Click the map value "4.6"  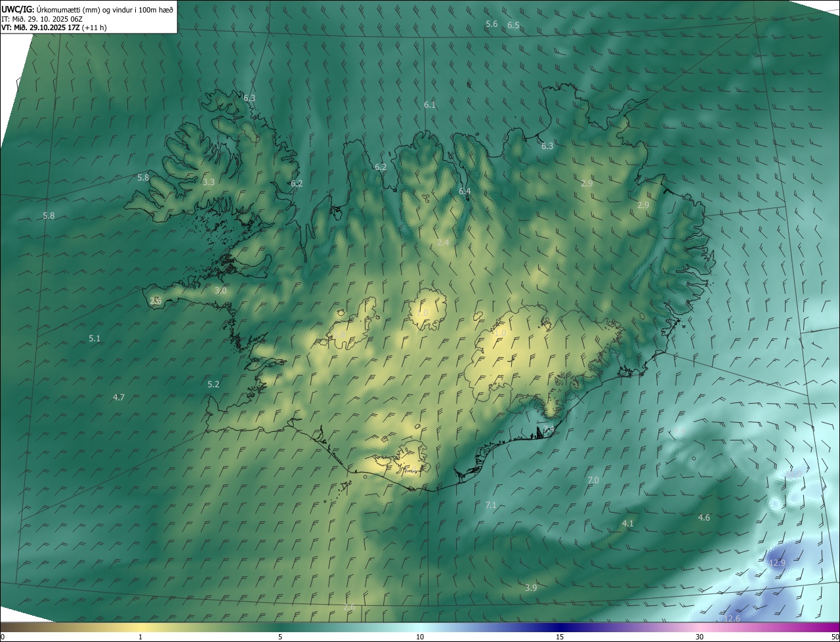tap(704, 517)
